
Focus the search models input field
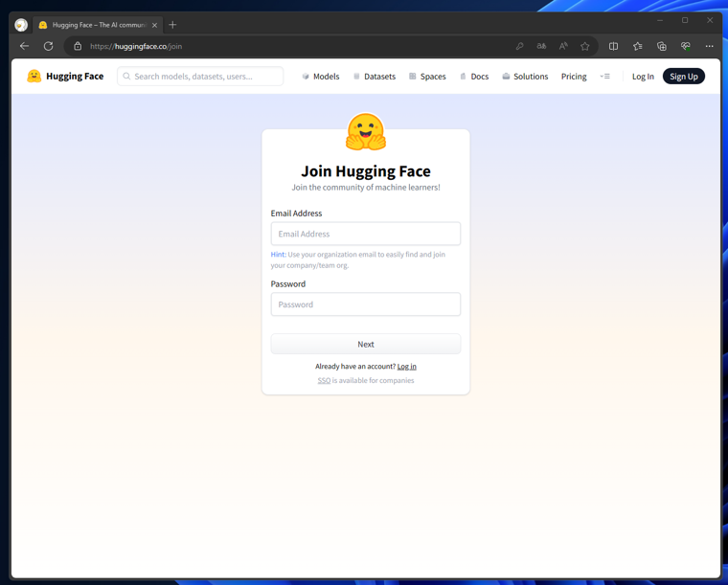click(x=200, y=76)
